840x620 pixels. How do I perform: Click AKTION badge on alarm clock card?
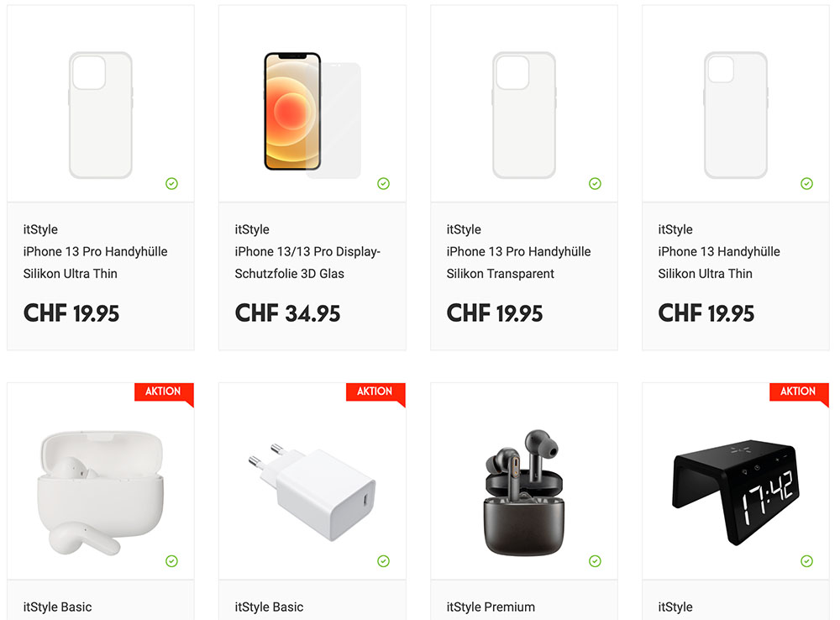(798, 391)
